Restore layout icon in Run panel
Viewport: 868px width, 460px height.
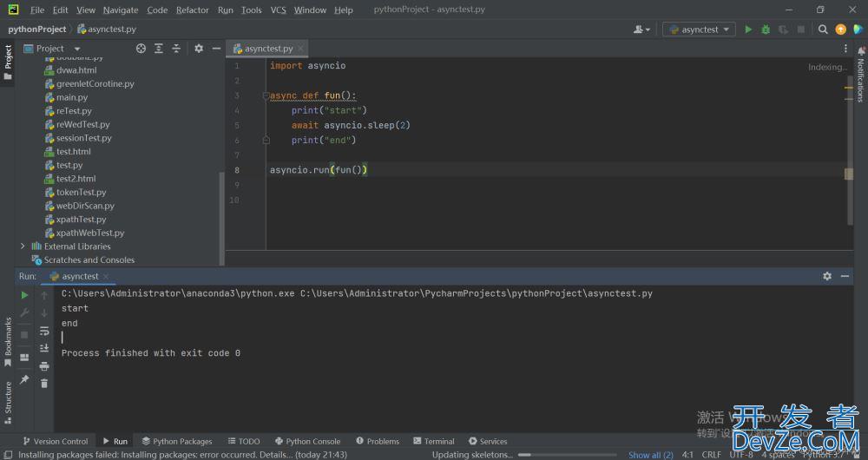coord(24,358)
